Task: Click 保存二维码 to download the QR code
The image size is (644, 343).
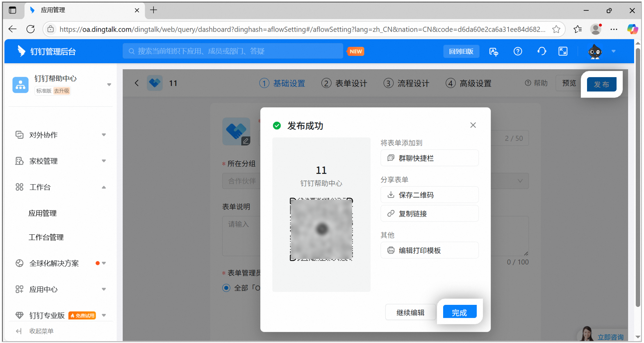Action: [429, 195]
